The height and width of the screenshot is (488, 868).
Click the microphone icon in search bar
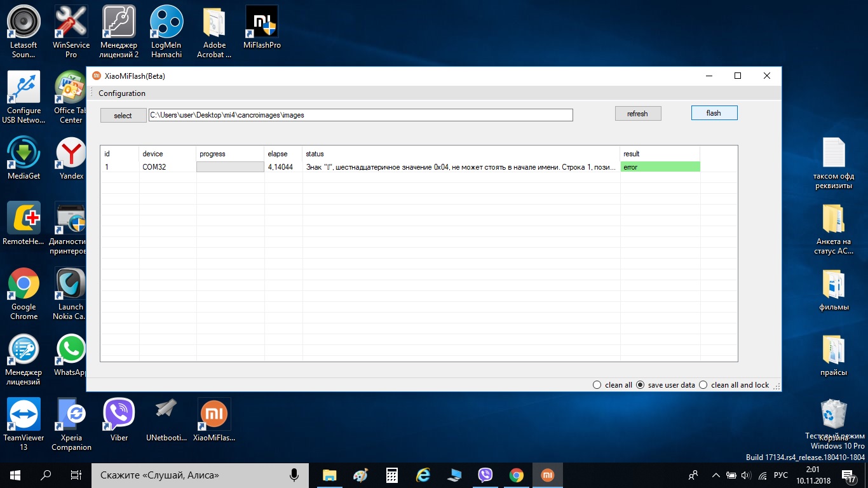294,475
